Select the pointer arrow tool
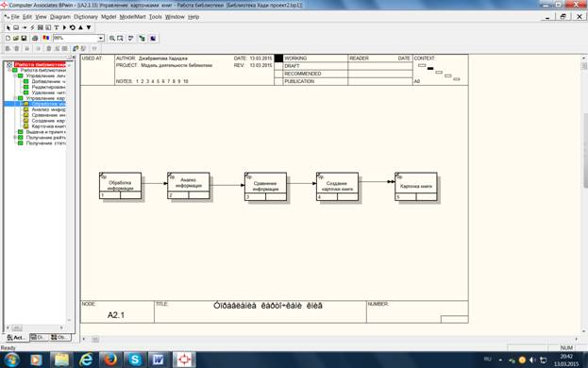The width and height of the screenshot is (588, 368). coord(8,27)
